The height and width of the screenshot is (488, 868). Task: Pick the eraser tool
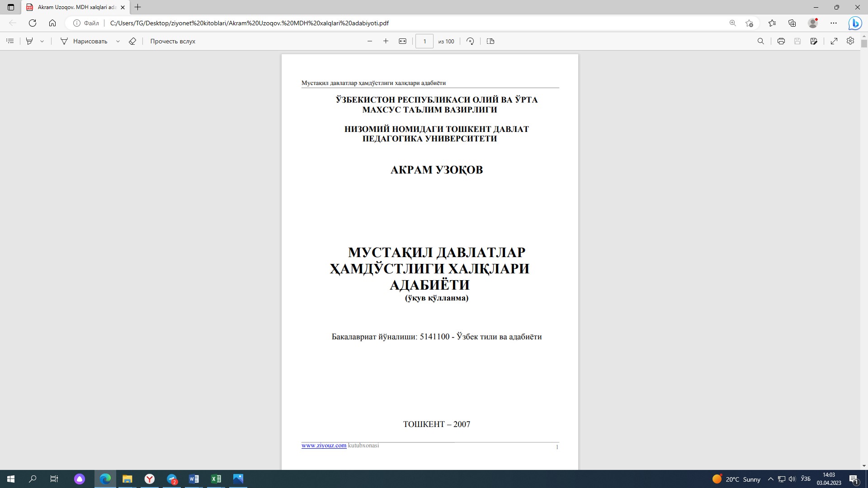pos(132,41)
